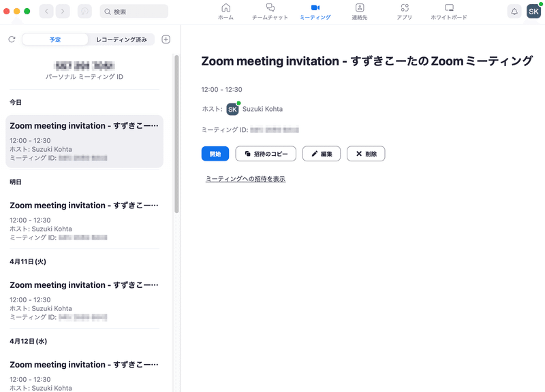Switch to the 予定 (Upcoming) tab

pos(55,39)
